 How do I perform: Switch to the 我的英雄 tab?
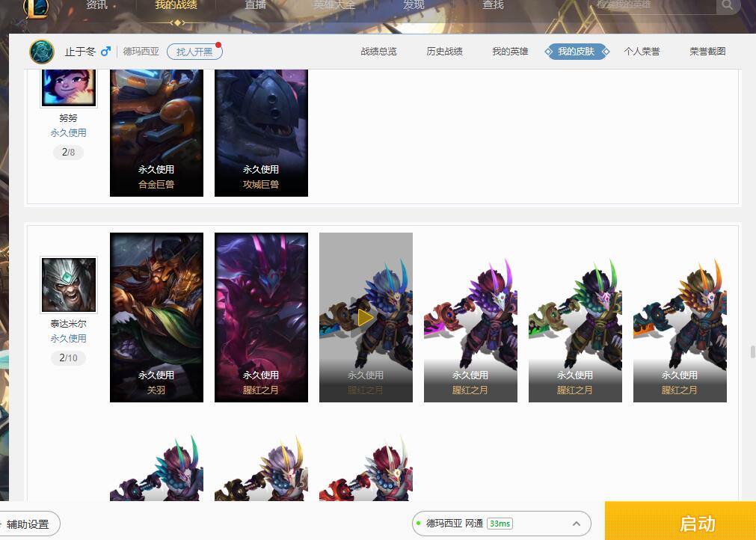[x=510, y=52]
